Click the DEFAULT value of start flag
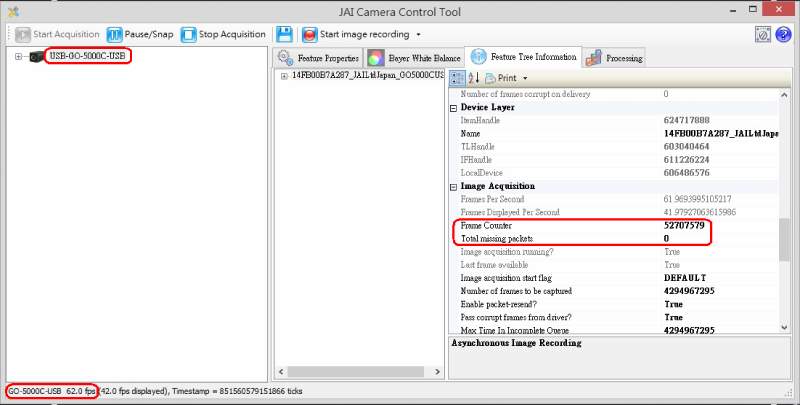Screen dimensions: 800x405 tap(685, 278)
